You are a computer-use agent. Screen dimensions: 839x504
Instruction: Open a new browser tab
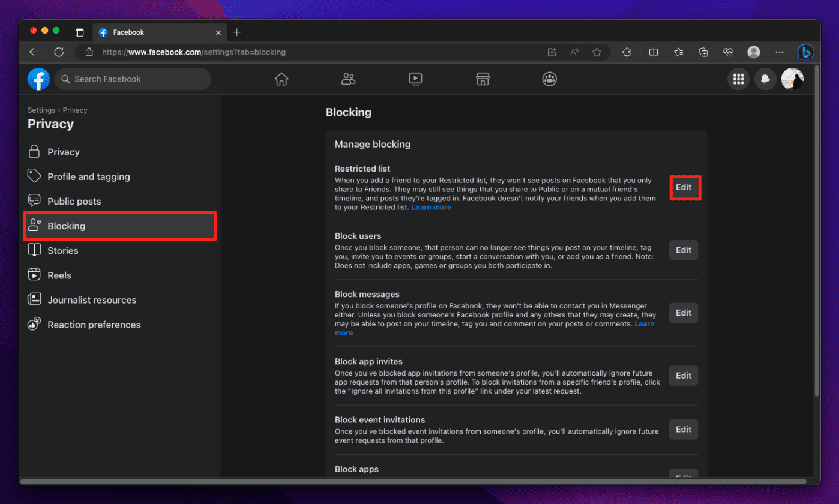[237, 32]
